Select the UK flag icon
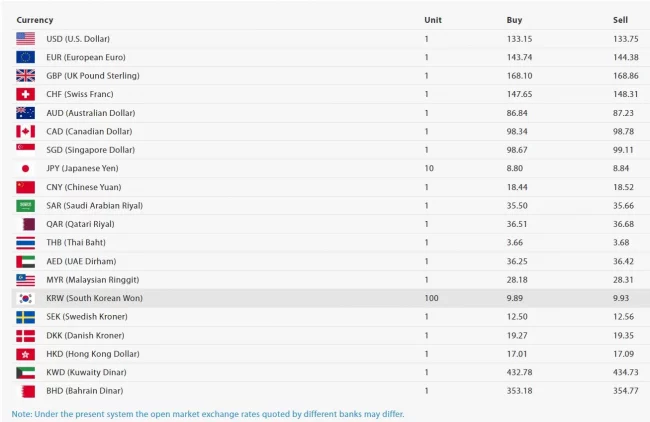 click(25, 76)
